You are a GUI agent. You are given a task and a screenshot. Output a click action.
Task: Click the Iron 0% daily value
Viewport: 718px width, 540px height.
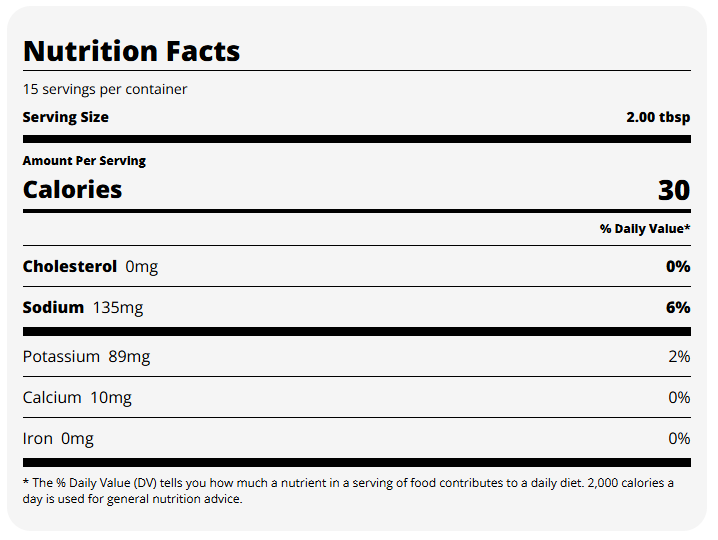coord(679,438)
